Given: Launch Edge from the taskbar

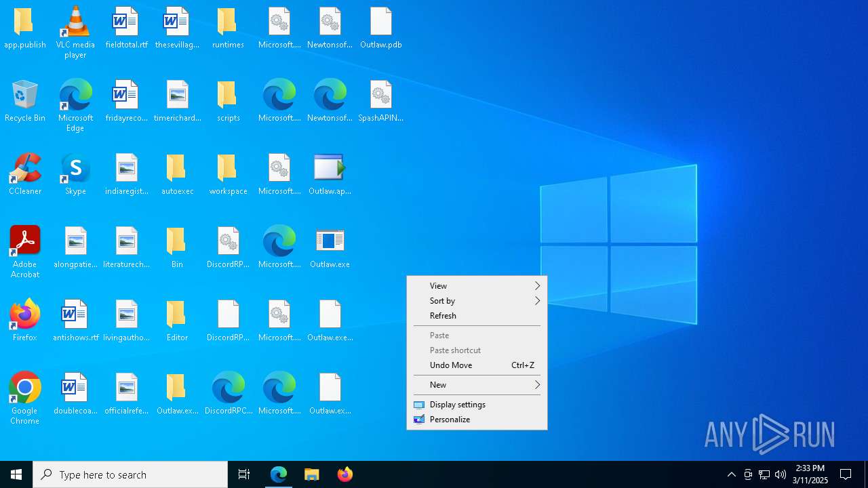Looking at the screenshot, I should click(x=279, y=474).
